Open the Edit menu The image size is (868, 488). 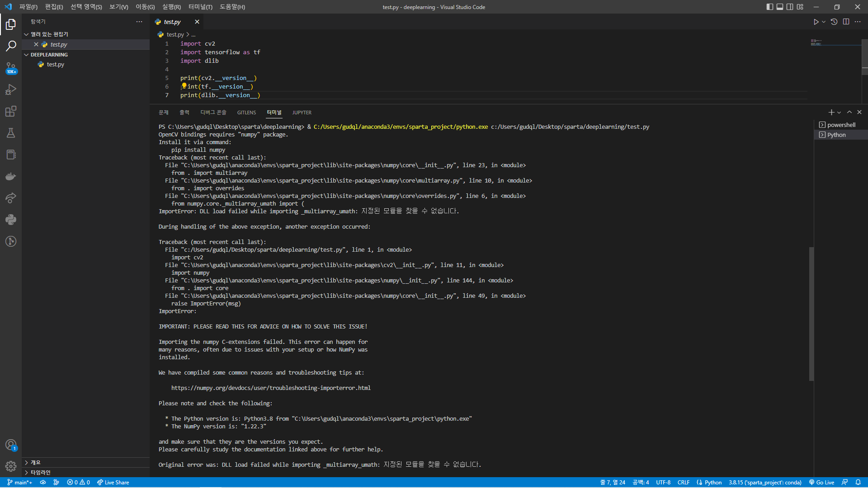click(x=54, y=7)
